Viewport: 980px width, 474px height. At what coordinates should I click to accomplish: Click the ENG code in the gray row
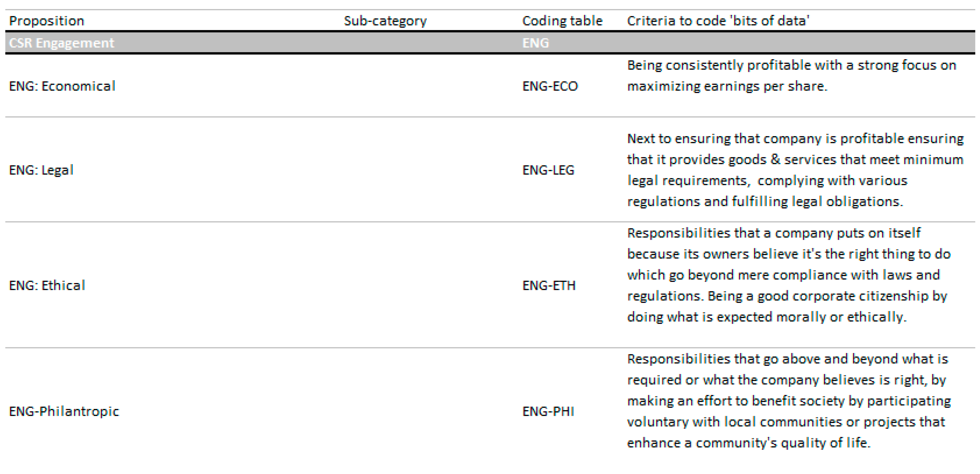[x=535, y=43]
